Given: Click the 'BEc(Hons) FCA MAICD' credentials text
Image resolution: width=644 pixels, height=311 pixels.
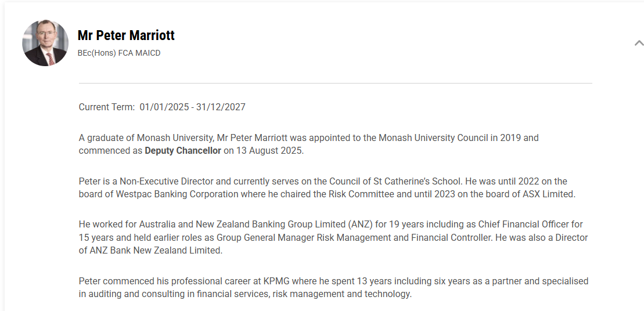Looking at the screenshot, I should pyautogui.click(x=119, y=53).
